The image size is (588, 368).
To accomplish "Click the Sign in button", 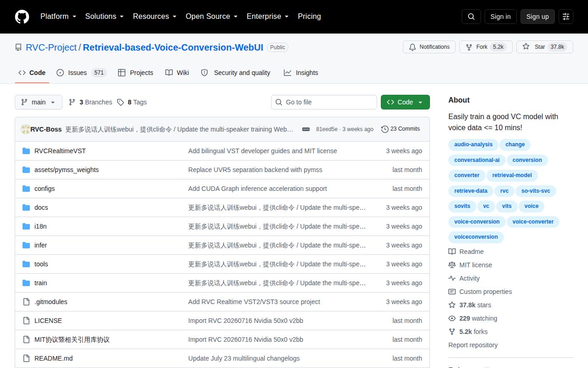I will pos(500,17).
